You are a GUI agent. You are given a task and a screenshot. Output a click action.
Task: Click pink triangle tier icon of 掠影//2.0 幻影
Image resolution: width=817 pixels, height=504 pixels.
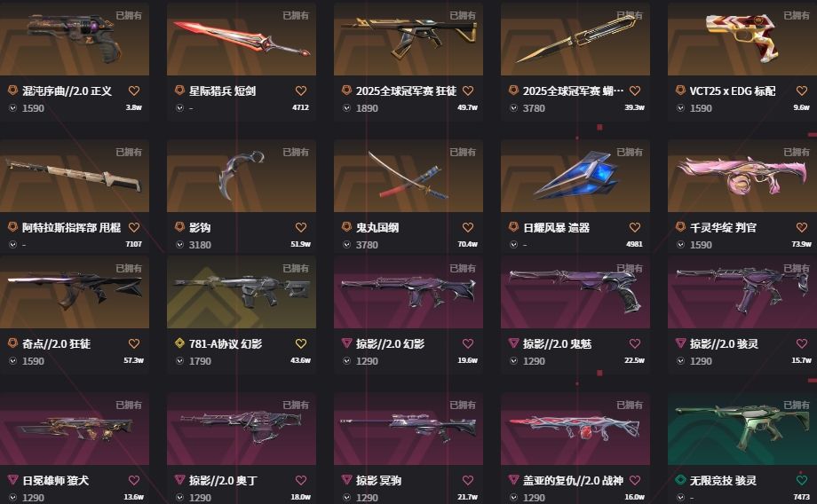coord(346,343)
